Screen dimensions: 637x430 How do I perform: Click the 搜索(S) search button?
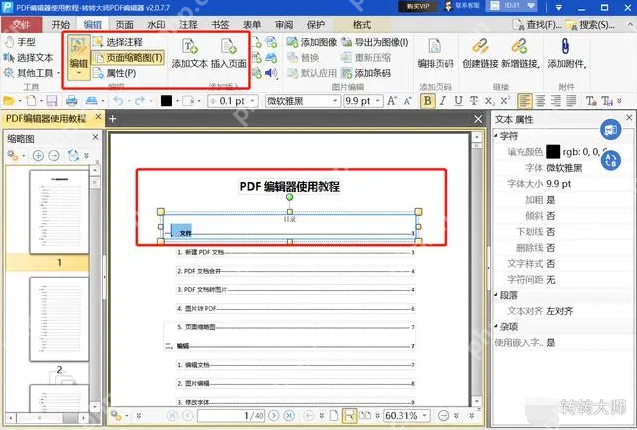[591, 25]
